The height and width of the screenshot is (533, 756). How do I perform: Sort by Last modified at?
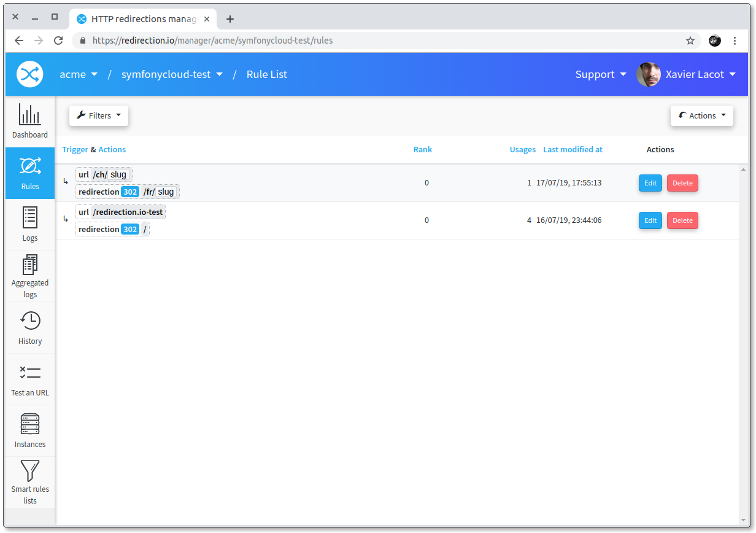pyautogui.click(x=573, y=149)
